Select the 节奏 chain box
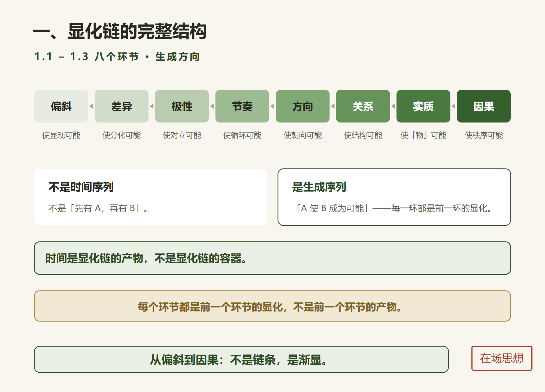 [x=242, y=106]
